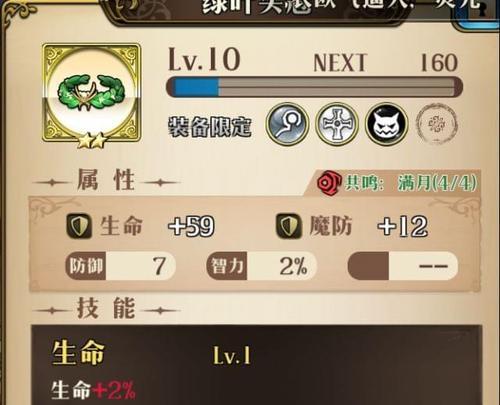Select the demon cat class restriction icon
500x405 pixels.
pos(387,124)
